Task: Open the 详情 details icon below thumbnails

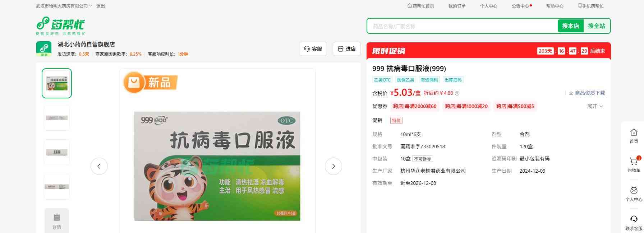Action: 57,220
